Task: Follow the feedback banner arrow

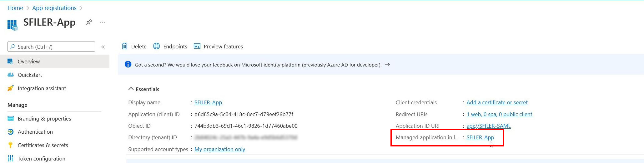Action: pyautogui.click(x=387, y=65)
